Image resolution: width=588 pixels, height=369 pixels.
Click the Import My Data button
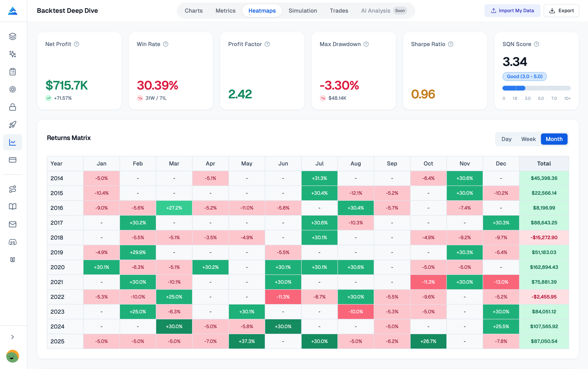point(512,10)
